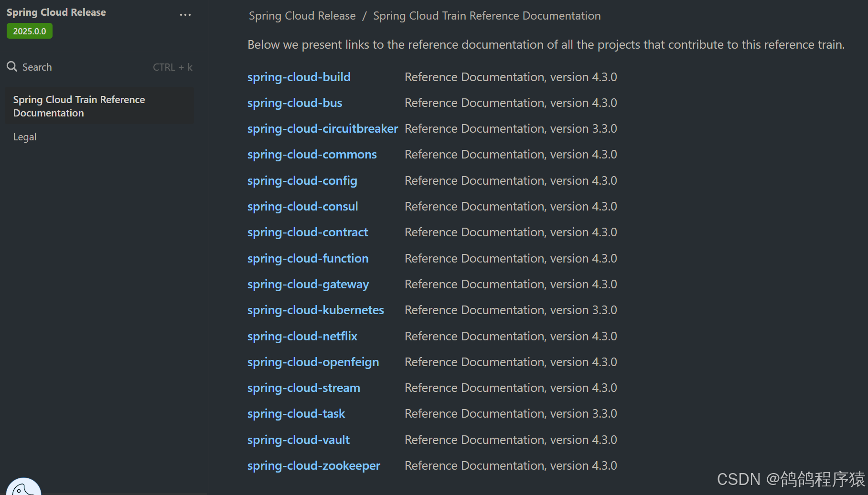Screen dimensions: 868x495
Task: Open the spring-cloud-openfeign link
Action: point(313,362)
